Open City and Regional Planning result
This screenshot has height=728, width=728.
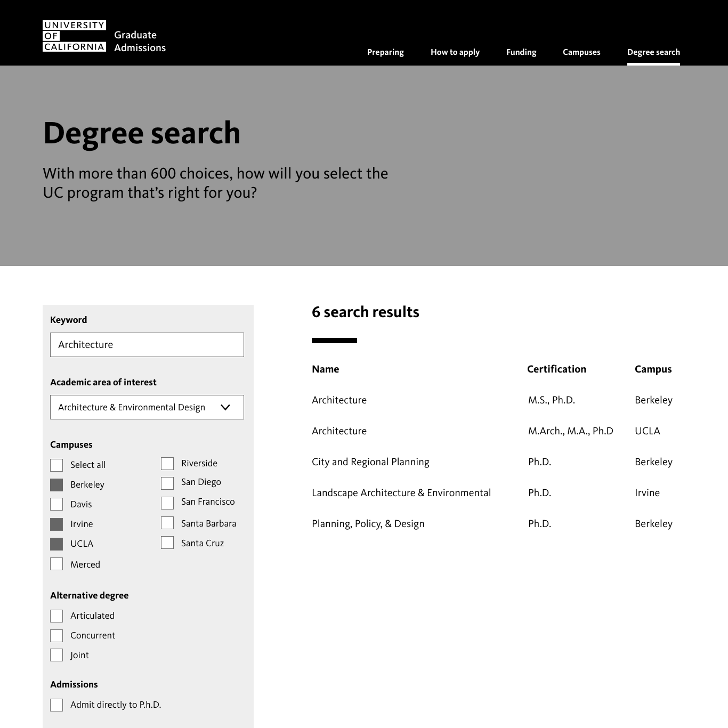coord(370,462)
